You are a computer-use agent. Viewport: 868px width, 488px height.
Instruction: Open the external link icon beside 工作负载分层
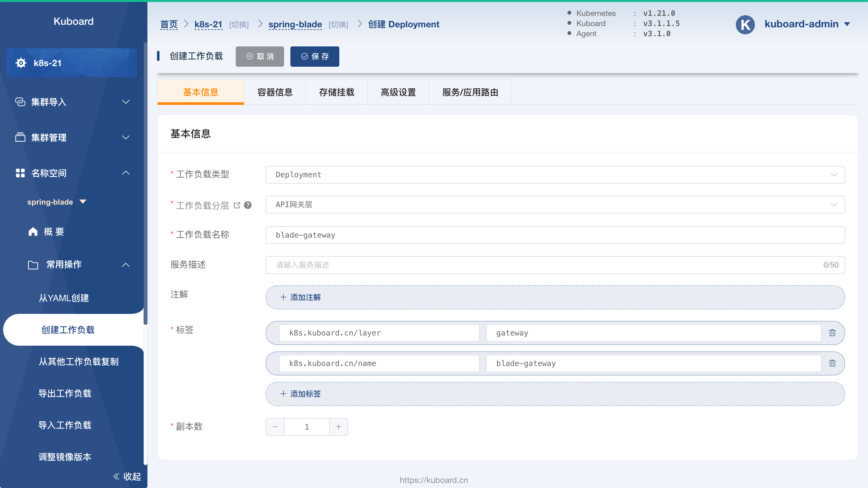click(237, 205)
